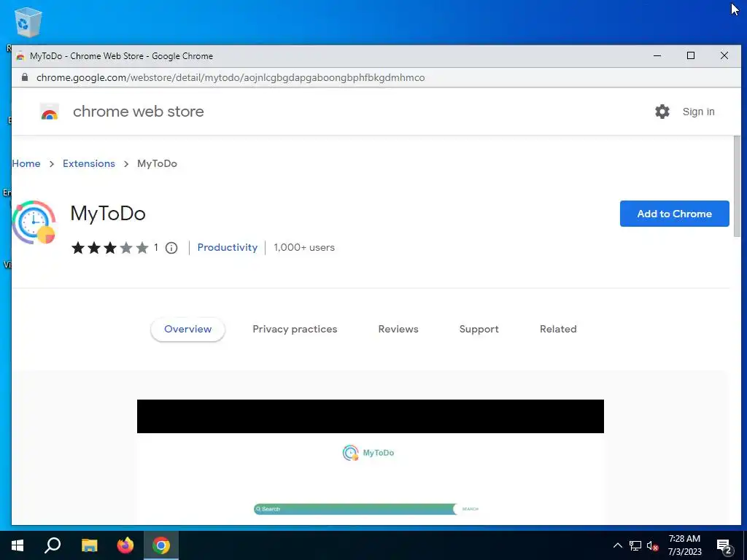The image size is (747, 560).
Task: Click the star rating of MyToDo
Action: click(109, 248)
